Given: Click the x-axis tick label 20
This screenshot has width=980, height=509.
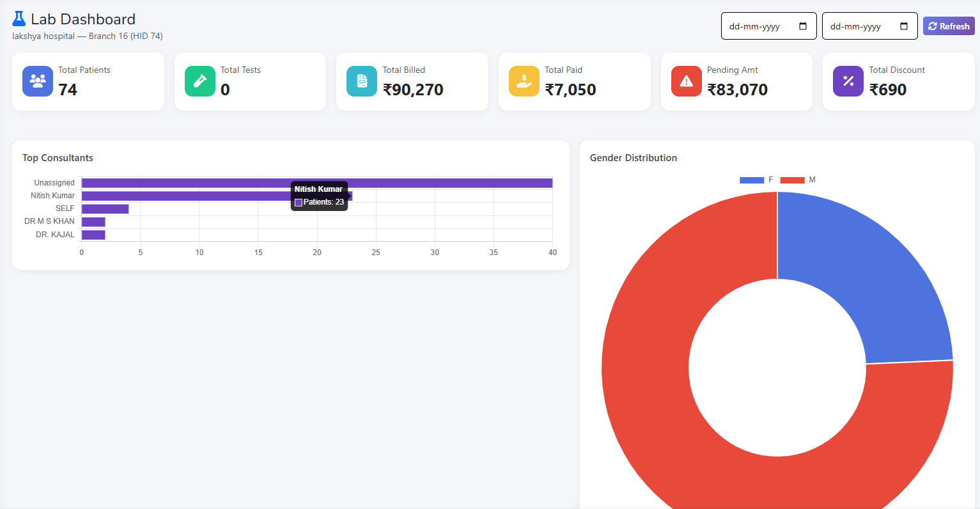Looking at the screenshot, I should point(317,253).
